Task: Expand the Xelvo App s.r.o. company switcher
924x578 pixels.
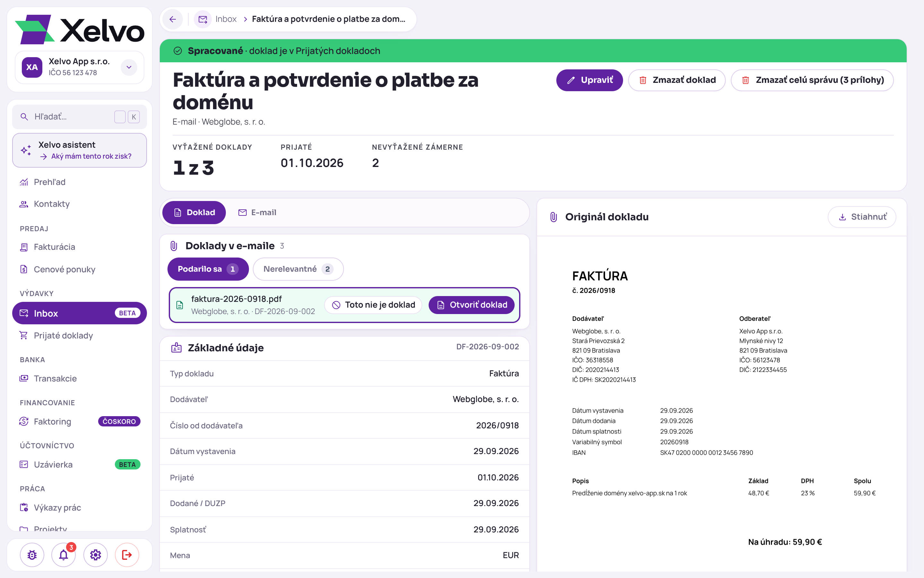Action: click(129, 67)
